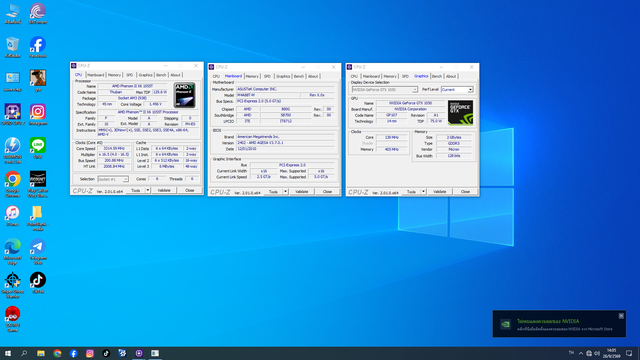Switch to CPU tab in middle CPU-Z window
Image resolution: width=640 pixels, height=360 pixels.
(216, 76)
